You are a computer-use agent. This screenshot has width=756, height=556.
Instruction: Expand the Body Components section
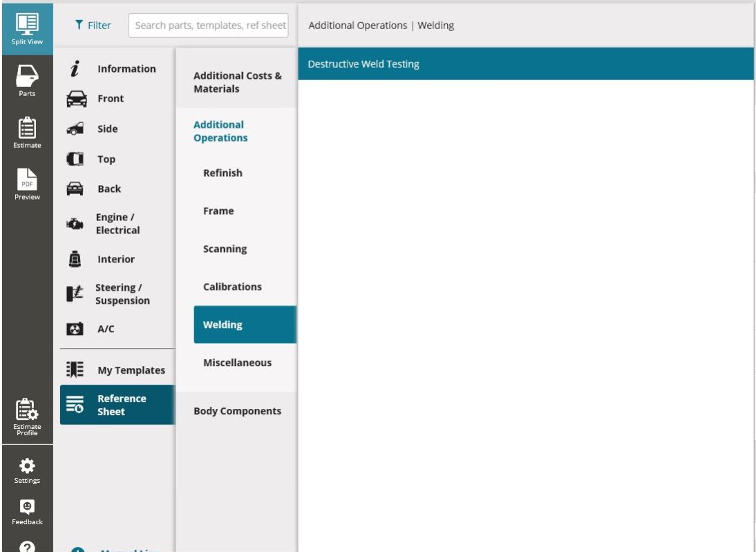pos(238,410)
